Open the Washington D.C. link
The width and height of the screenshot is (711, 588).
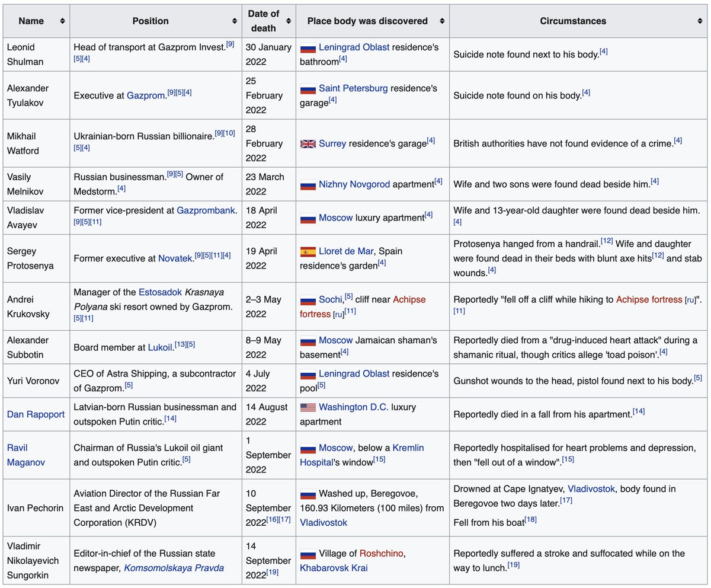click(x=353, y=407)
